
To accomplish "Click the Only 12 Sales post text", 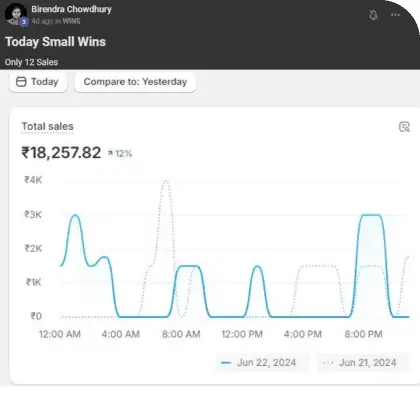I will [x=31, y=62].
